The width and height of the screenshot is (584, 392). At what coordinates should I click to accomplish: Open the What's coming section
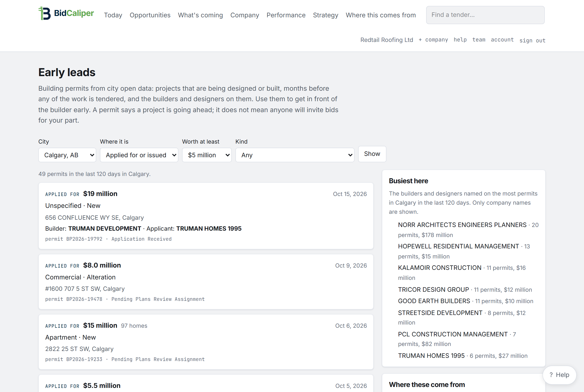pyautogui.click(x=200, y=15)
